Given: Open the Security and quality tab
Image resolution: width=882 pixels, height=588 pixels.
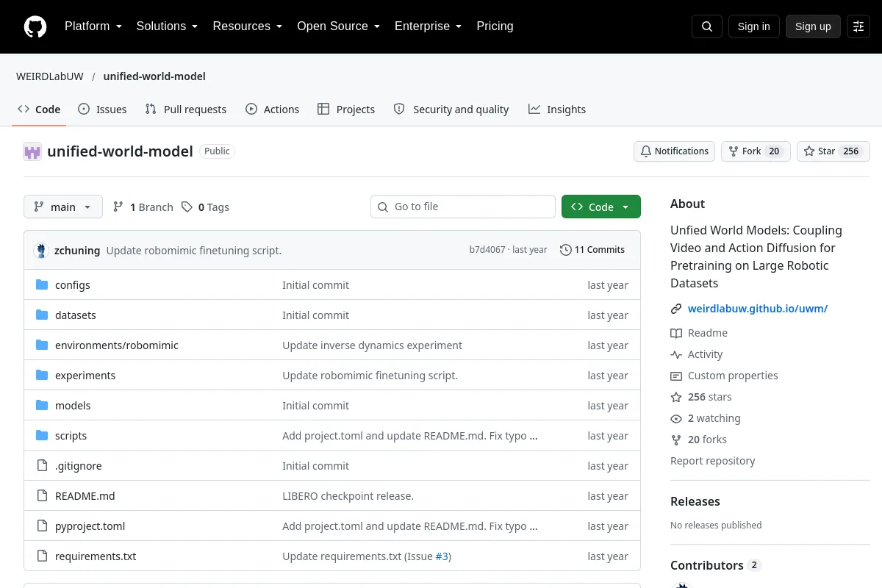Looking at the screenshot, I should pos(451,110).
